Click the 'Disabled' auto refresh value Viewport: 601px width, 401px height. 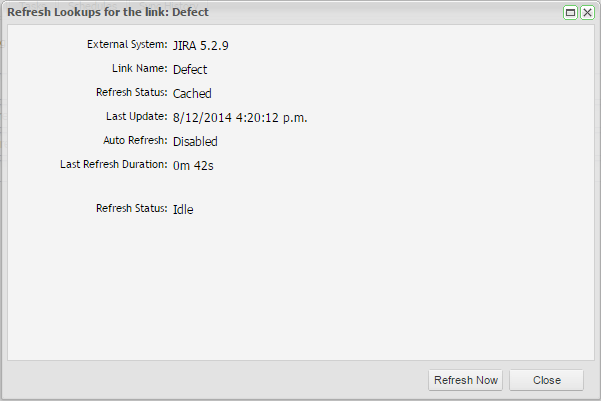coord(195,141)
